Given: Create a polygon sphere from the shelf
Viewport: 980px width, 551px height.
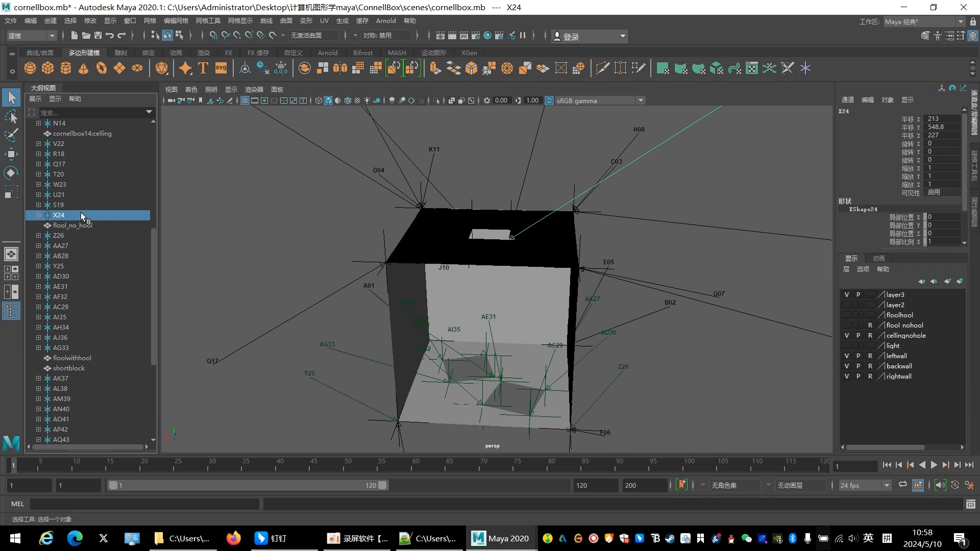Looking at the screenshot, I should tap(30, 68).
